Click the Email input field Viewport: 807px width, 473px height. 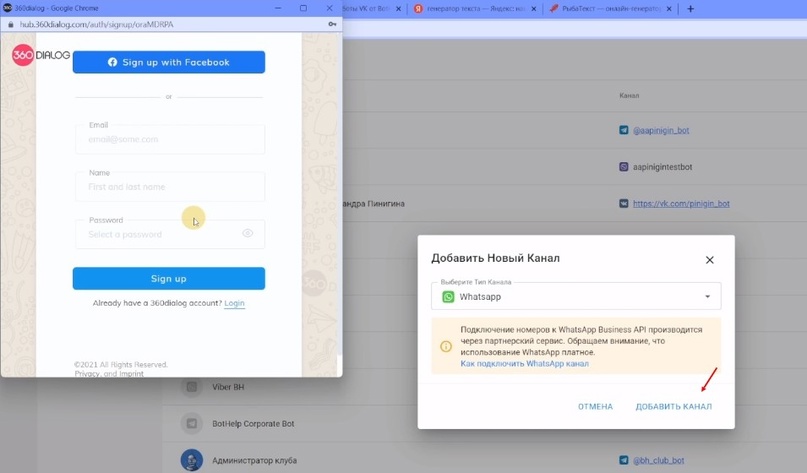[169, 139]
